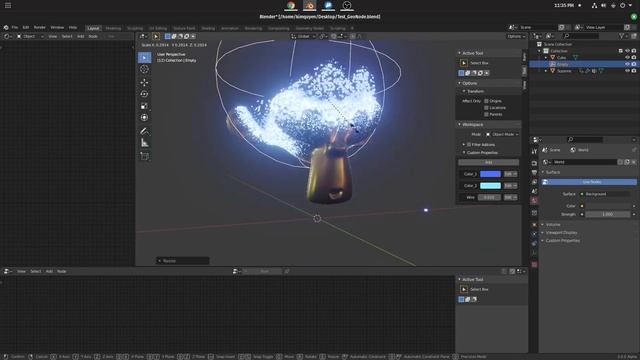
Task: Select the Annotate pencil tool
Action: point(144,131)
